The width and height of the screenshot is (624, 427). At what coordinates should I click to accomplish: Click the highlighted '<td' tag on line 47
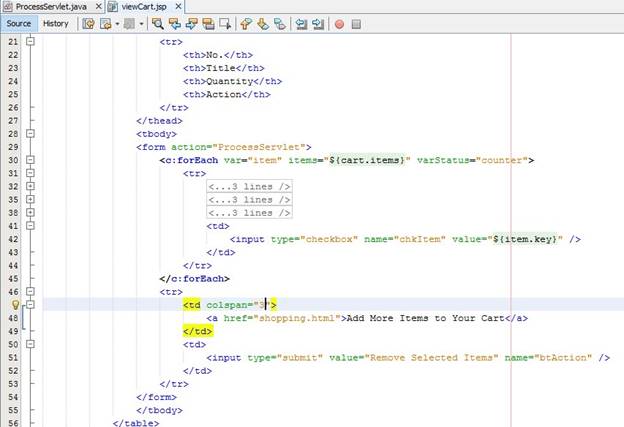coord(192,305)
